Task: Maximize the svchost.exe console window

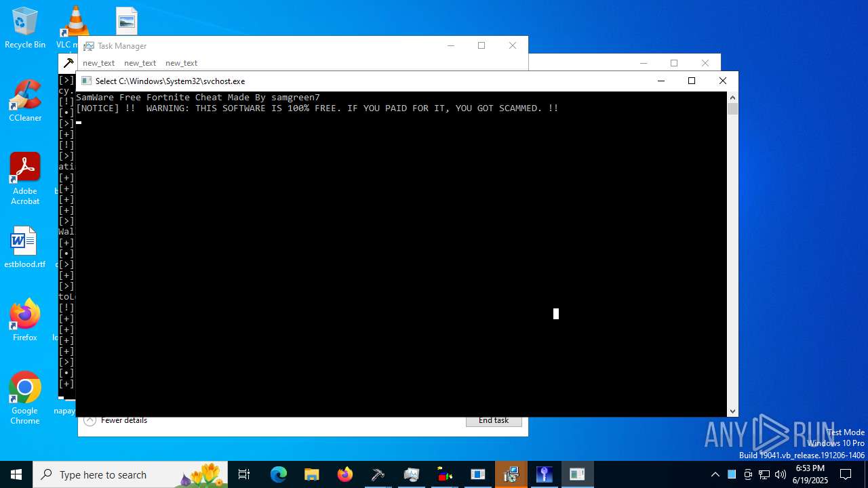Action: 692,81
